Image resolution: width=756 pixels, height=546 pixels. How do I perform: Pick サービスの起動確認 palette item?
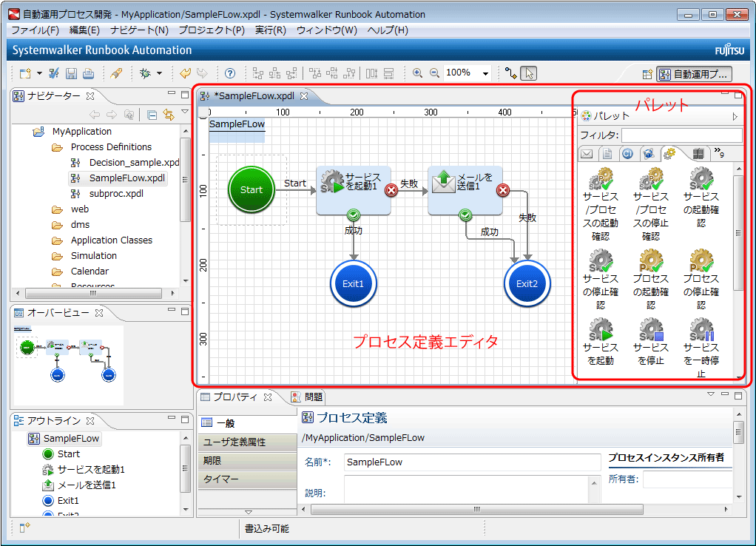click(x=701, y=197)
